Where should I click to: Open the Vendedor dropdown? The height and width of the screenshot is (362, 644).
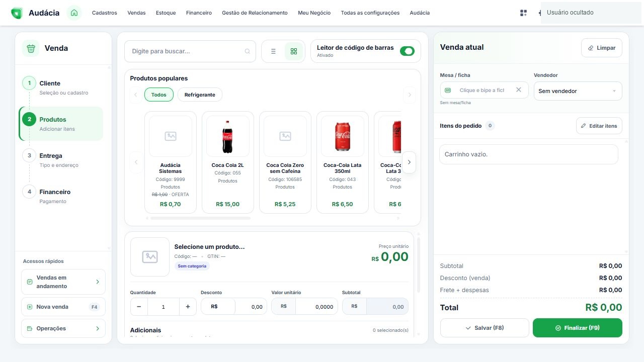pyautogui.click(x=578, y=91)
